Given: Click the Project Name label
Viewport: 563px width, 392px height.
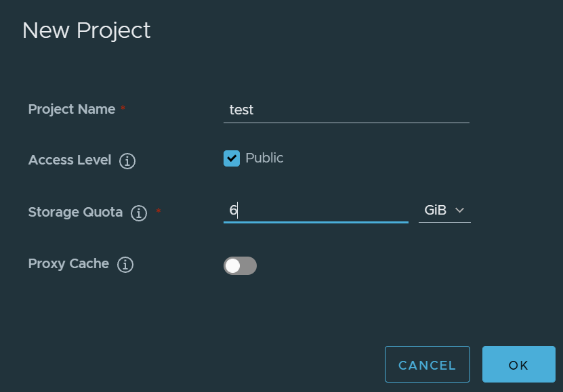Looking at the screenshot, I should tap(72, 109).
